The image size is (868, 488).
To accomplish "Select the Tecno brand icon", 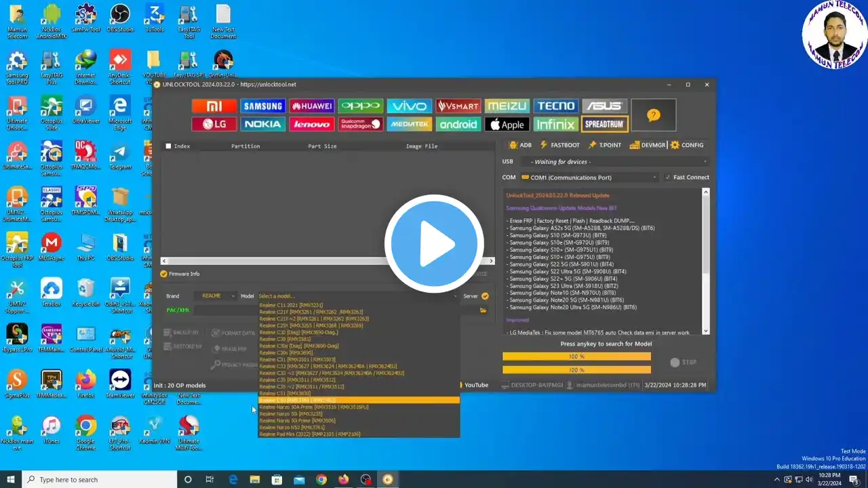I will tap(556, 106).
